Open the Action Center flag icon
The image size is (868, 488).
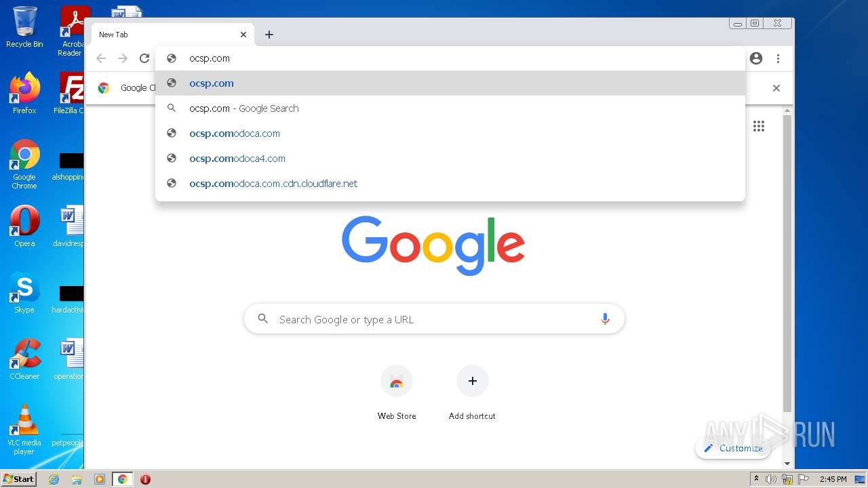pyautogui.click(x=803, y=479)
